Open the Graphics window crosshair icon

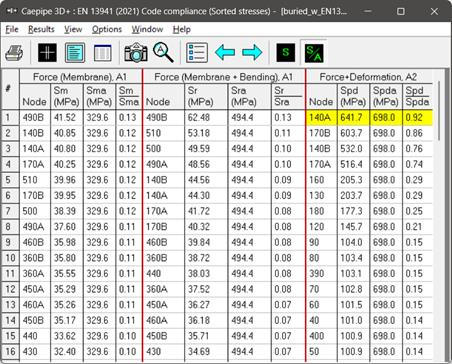[47, 53]
